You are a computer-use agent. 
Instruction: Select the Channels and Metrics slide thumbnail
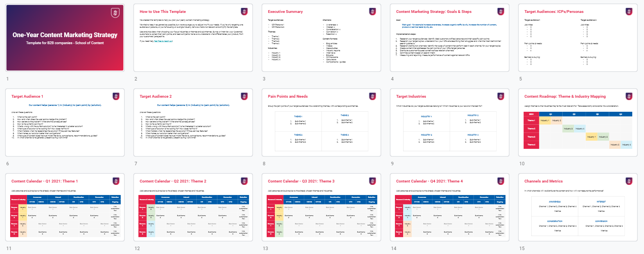(x=578, y=207)
